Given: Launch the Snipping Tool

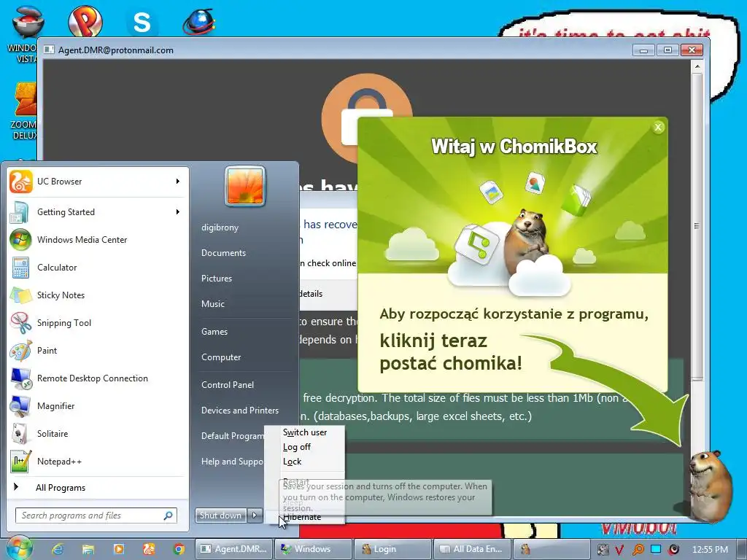Looking at the screenshot, I should coord(97,323).
